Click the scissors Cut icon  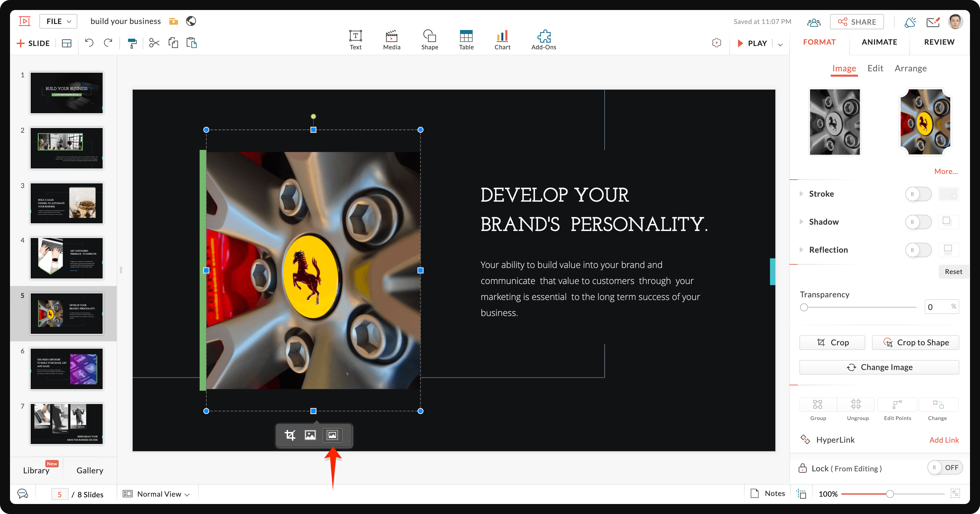point(154,43)
